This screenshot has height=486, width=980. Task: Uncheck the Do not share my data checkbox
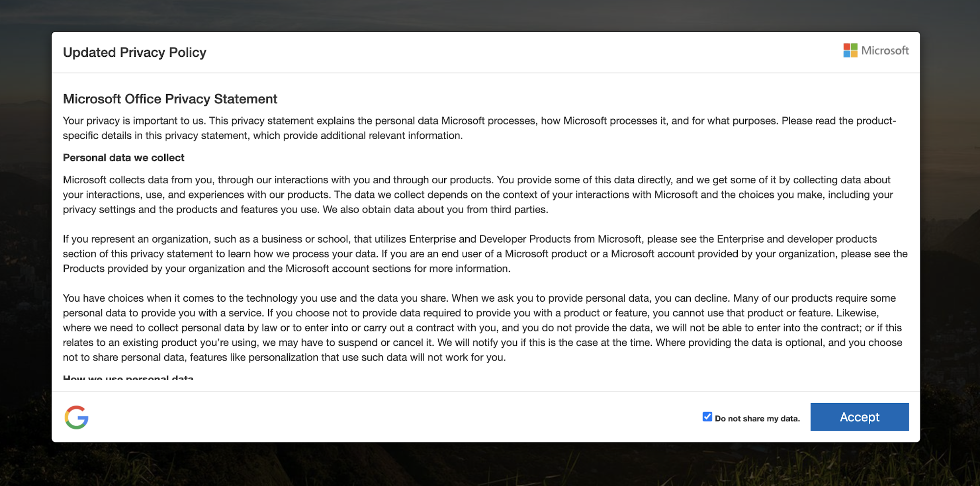[x=707, y=417]
